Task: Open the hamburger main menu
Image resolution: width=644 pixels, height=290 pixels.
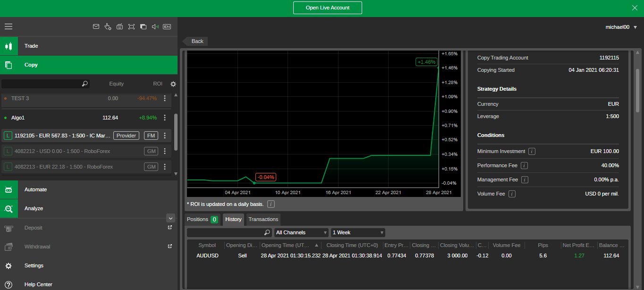Action: point(8,27)
